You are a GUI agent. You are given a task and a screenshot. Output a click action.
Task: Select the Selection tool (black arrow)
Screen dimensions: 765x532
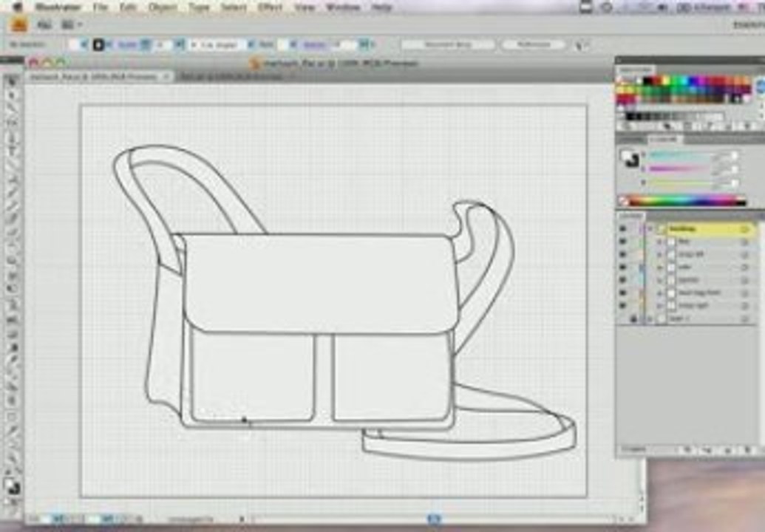pyautogui.click(x=12, y=82)
